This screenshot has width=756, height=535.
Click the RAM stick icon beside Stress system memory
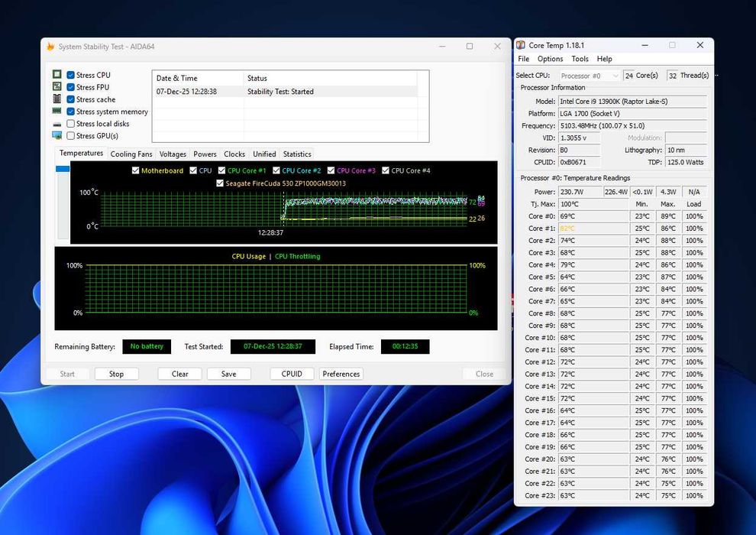[x=57, y=111]
